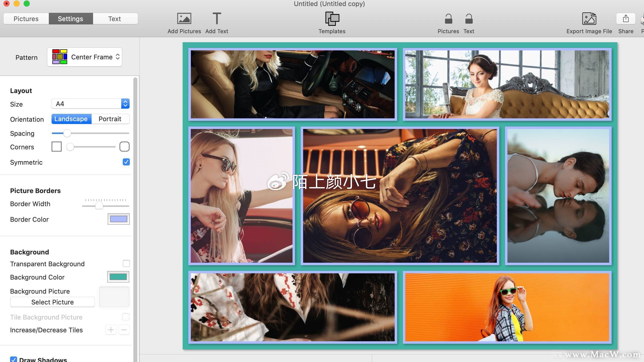This screenshot has height=362, width=644.
Task: Open the Templates chooser
Action: tap(332, 19)
